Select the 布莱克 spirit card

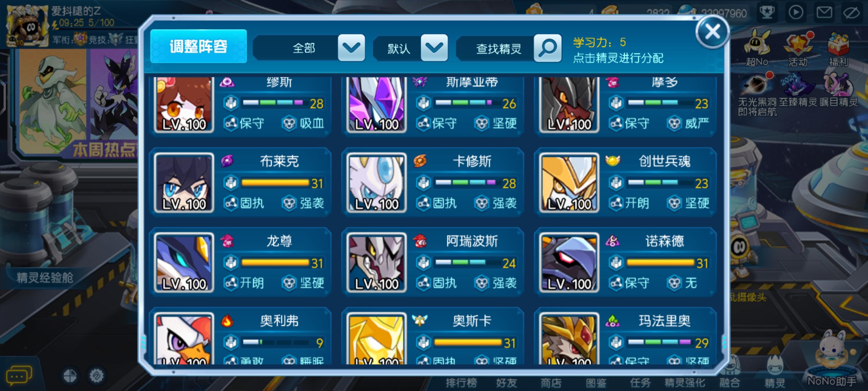pyautogui.click(x=240, y=182)
